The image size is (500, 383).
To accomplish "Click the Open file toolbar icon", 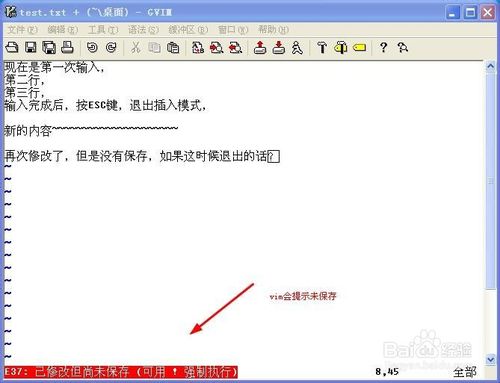I will 12,48.
